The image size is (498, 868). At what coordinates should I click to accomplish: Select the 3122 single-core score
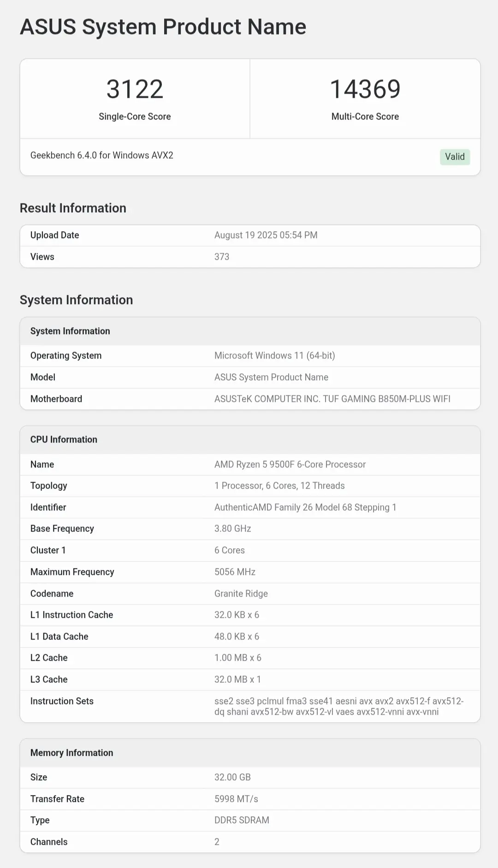pyautogui.click(x=135, y=89)
